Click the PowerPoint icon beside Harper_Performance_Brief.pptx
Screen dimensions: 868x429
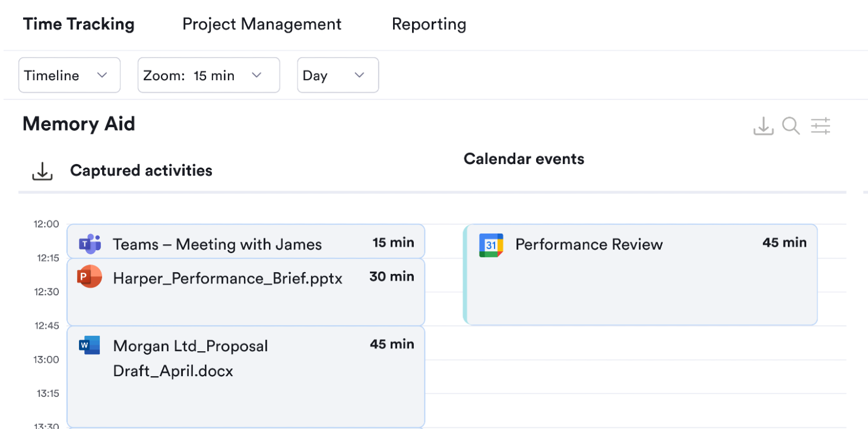[x=90, y=276]
